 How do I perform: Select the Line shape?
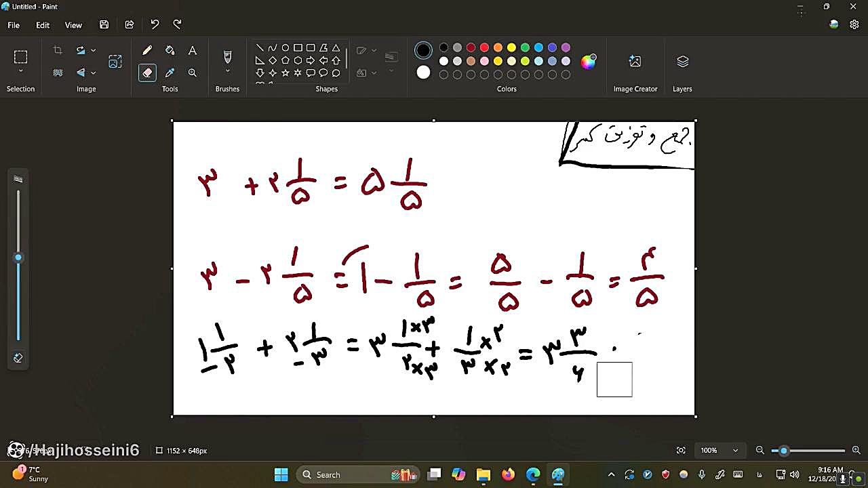point(260,48)
